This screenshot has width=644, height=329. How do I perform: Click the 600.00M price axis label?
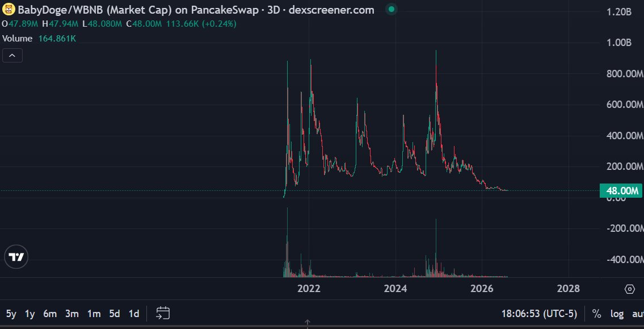click(x=624, y=105)
